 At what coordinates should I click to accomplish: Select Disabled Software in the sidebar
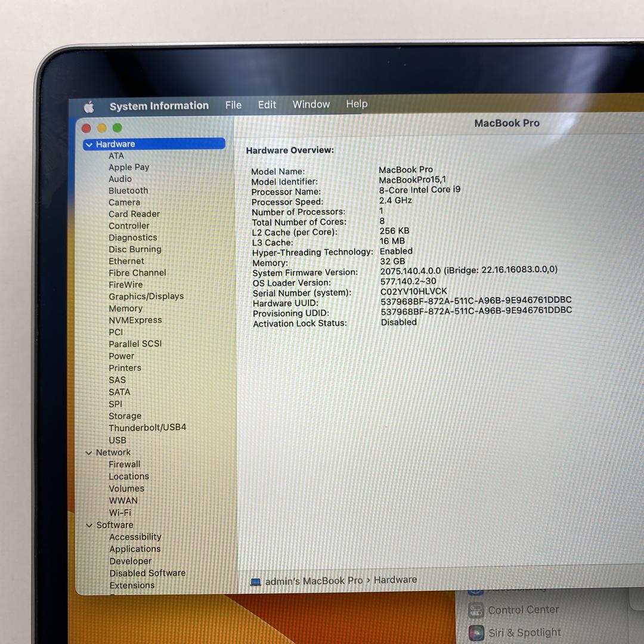click(x=147, y=573)
